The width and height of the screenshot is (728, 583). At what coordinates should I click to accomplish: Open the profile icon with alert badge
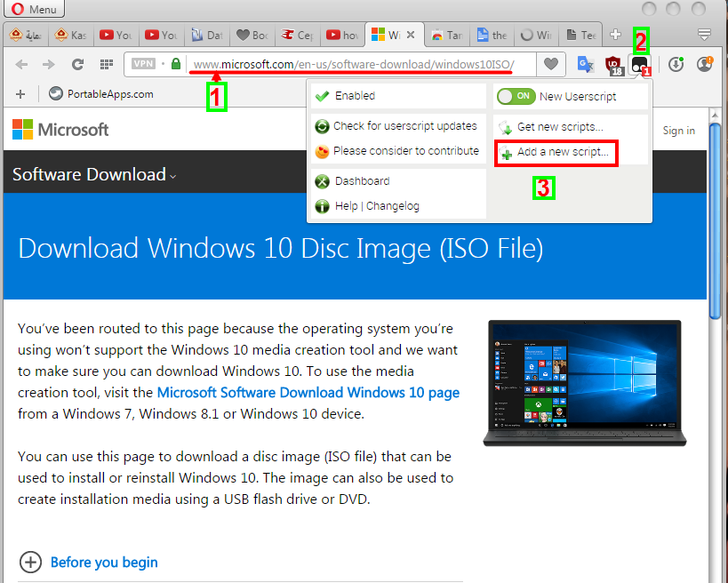pyautogui.click(x=705, y=64)
